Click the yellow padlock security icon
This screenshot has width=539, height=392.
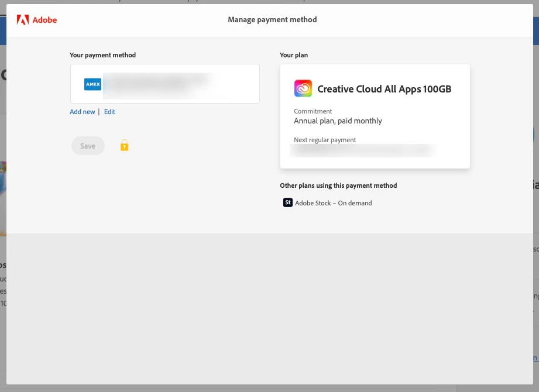click(125, 145)
